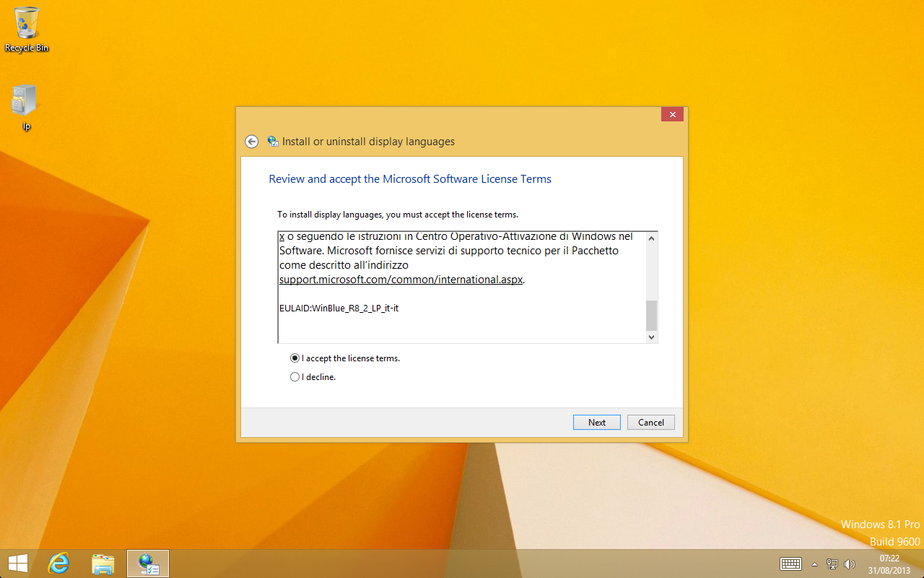Click the display languages globe icon in title
The width and height of the screenshot is (924, 578).
pos(273,142)
